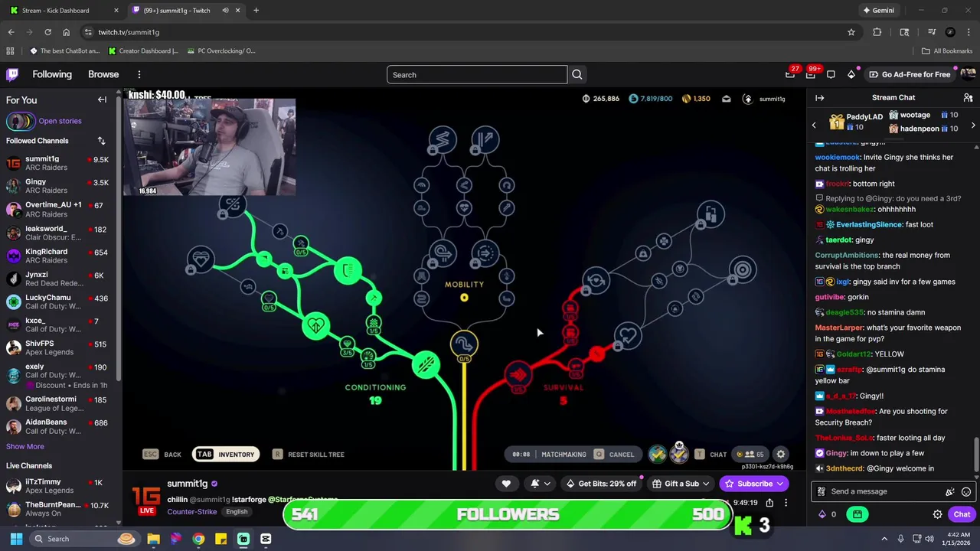This screenshot has width=980, height=551.
Task: Click the chat scrollbar
Action: click(x=976, y=456)
